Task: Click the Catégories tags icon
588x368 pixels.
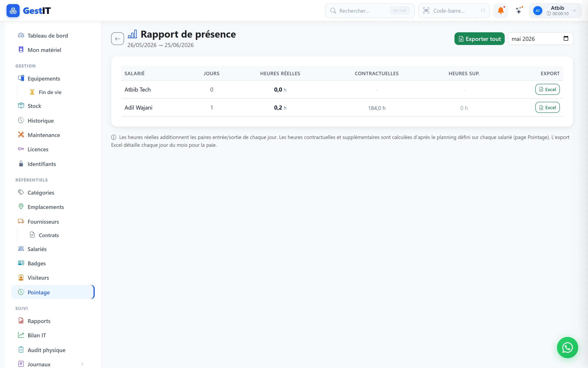Action: (x=21, y=192)
